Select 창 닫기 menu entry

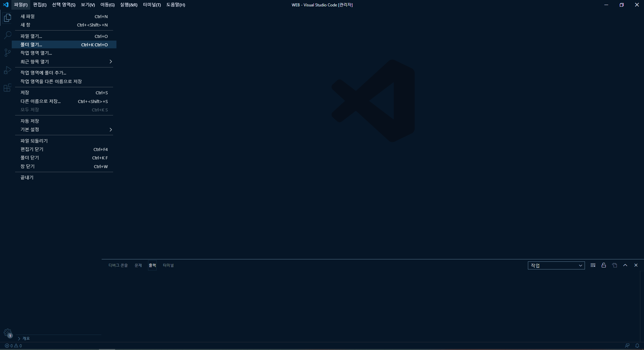click(x=64, y=166)
